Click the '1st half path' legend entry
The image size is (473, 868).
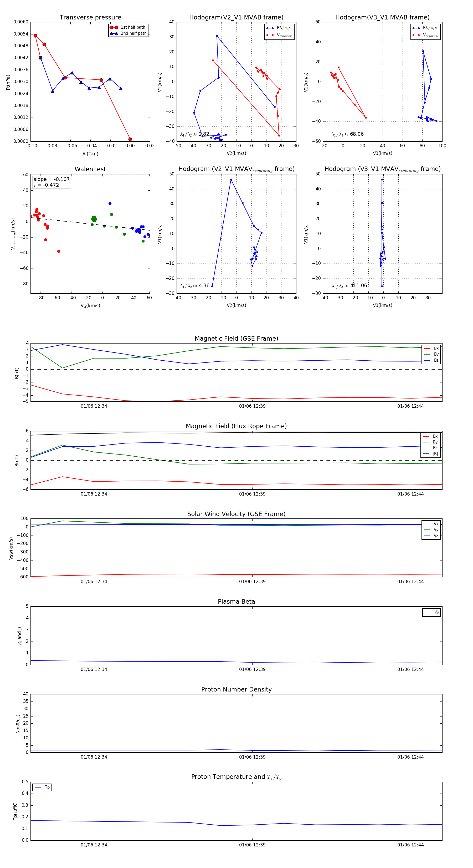pos(128,27)
